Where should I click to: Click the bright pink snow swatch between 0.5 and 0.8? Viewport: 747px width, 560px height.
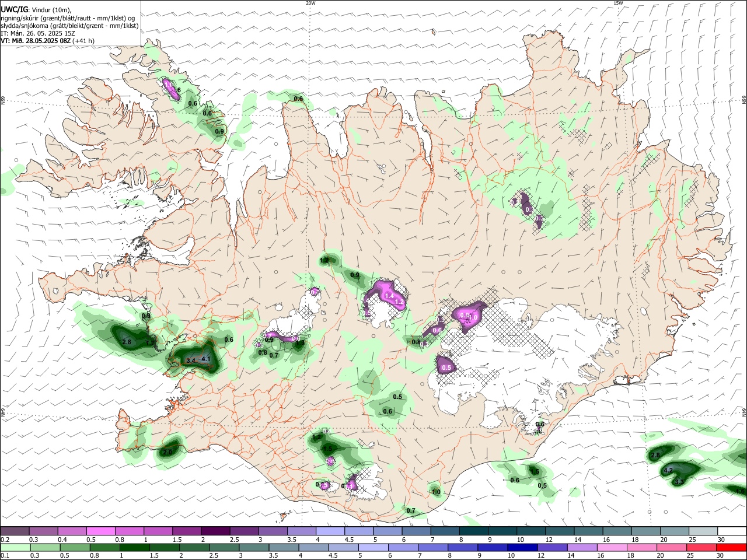(100, 531)
